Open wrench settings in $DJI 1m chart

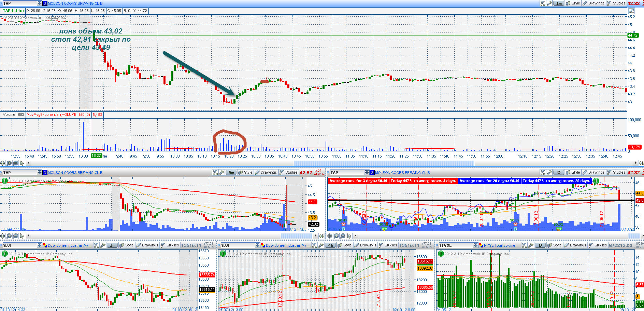point(103,245)
